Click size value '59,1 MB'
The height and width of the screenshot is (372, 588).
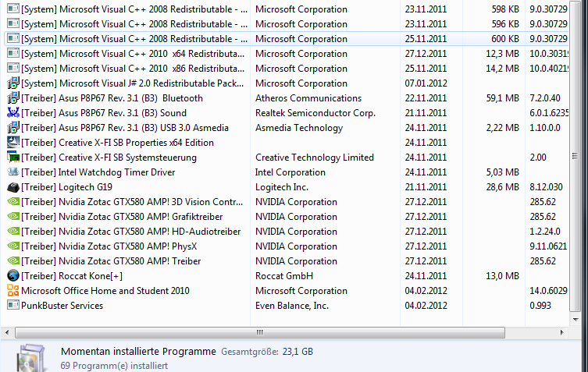click(x=503, y=98)
